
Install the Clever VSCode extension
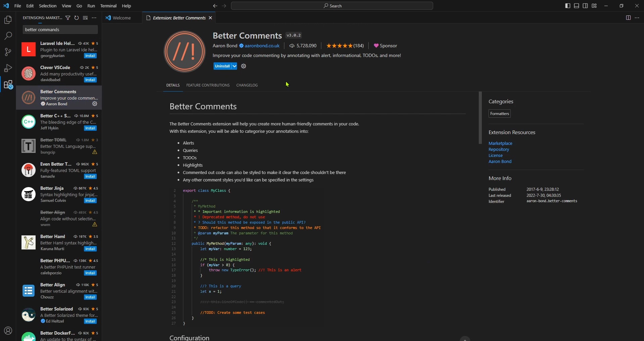tap(90, 80)
